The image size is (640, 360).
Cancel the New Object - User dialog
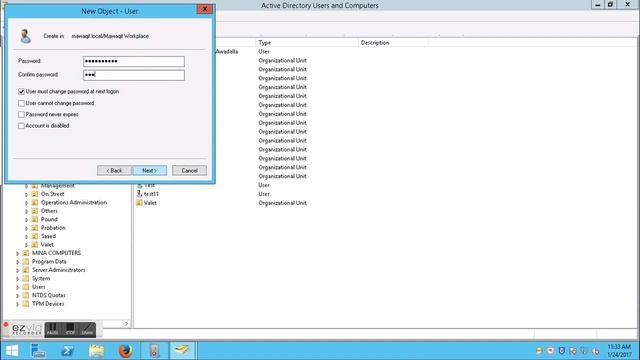pyautogui.click(x=189, y=171)
